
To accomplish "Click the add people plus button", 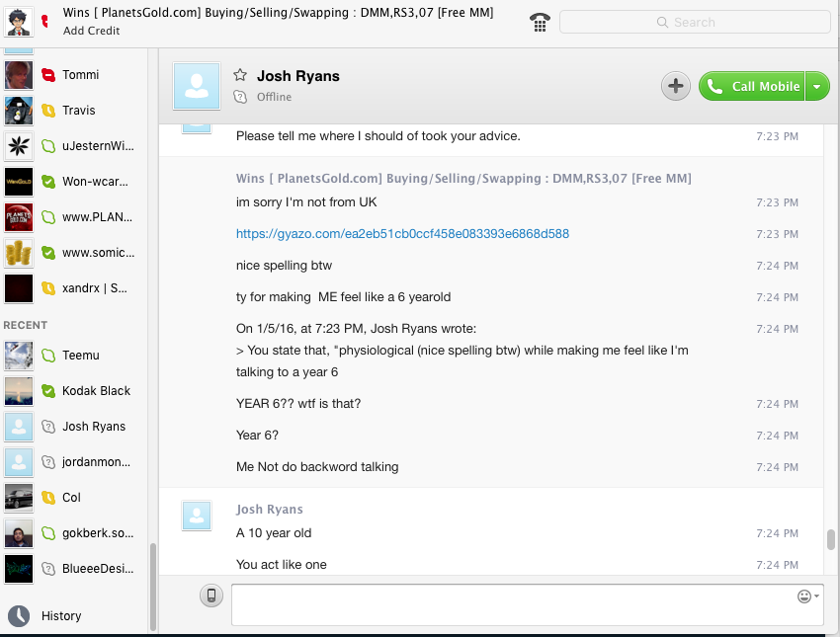I will point(676,86).
